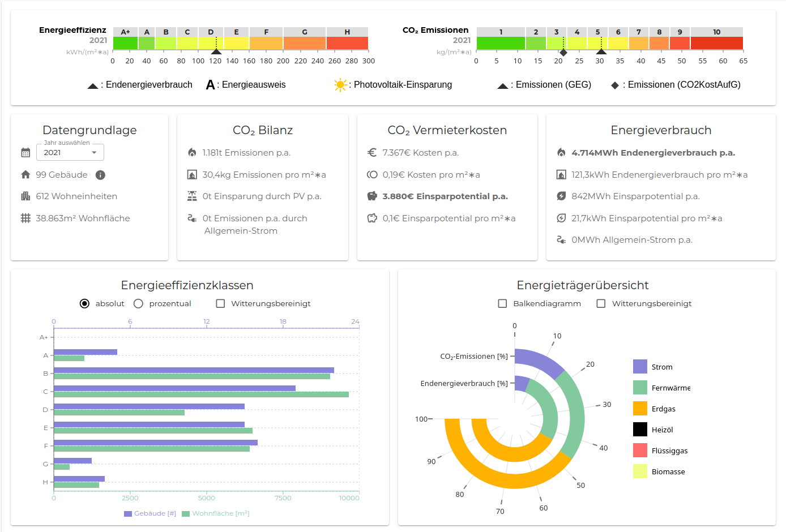The image size is (786, 532).
Task: Open the Jahr auswählen dropdown
Action: [70, 153]
